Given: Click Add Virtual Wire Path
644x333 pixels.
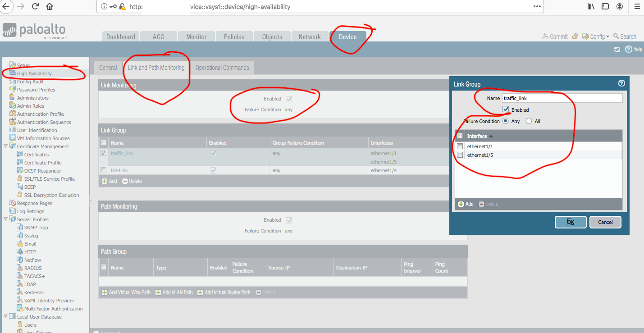Looking at the screenshot, I should tap(126, 292).
